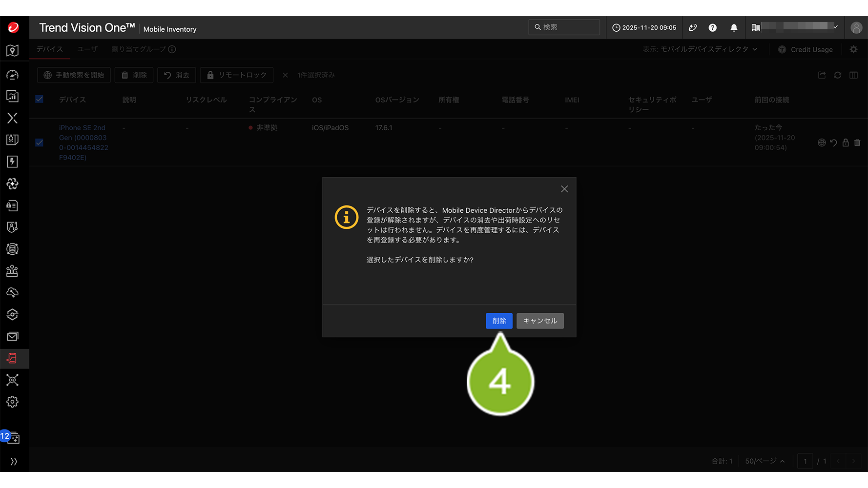Open the モバイルデバイスディレクタ view dropdown
The width and height of the screenshot is (868, 488).
click(x=700, y=49)
